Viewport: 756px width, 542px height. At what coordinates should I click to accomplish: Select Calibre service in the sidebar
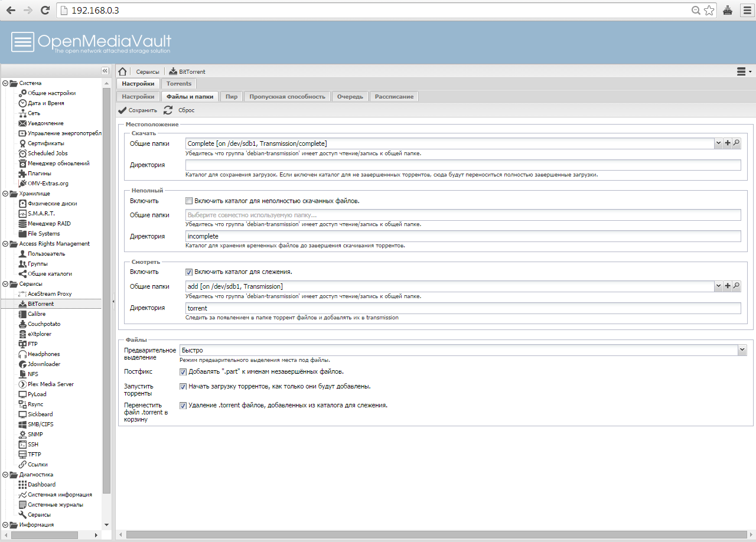(36, 314)
